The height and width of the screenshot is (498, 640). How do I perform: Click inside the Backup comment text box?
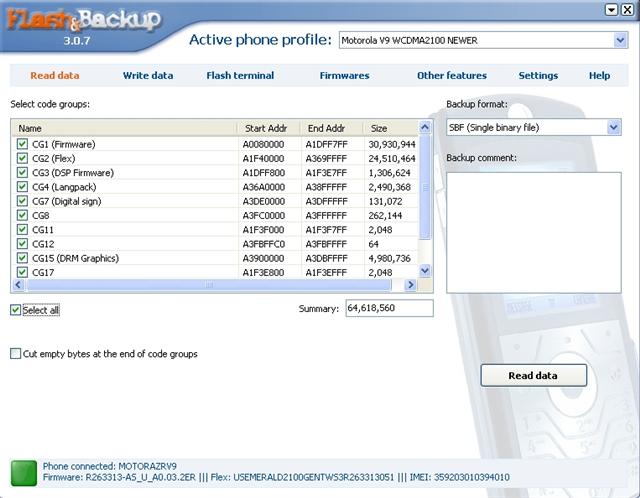point(532,230)
